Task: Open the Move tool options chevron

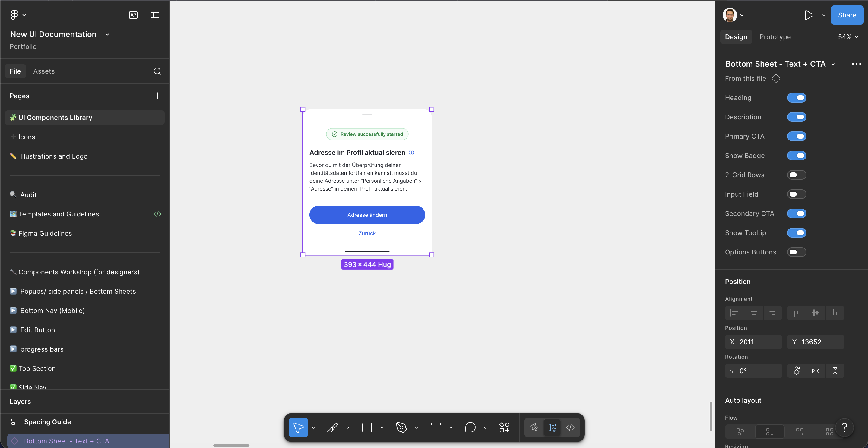Action: point(313,428)
